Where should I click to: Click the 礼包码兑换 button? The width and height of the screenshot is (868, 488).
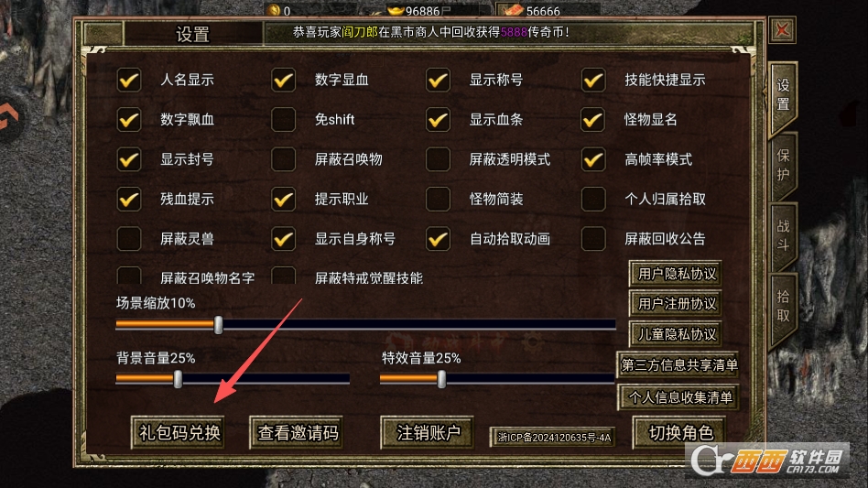coord(179,433)
